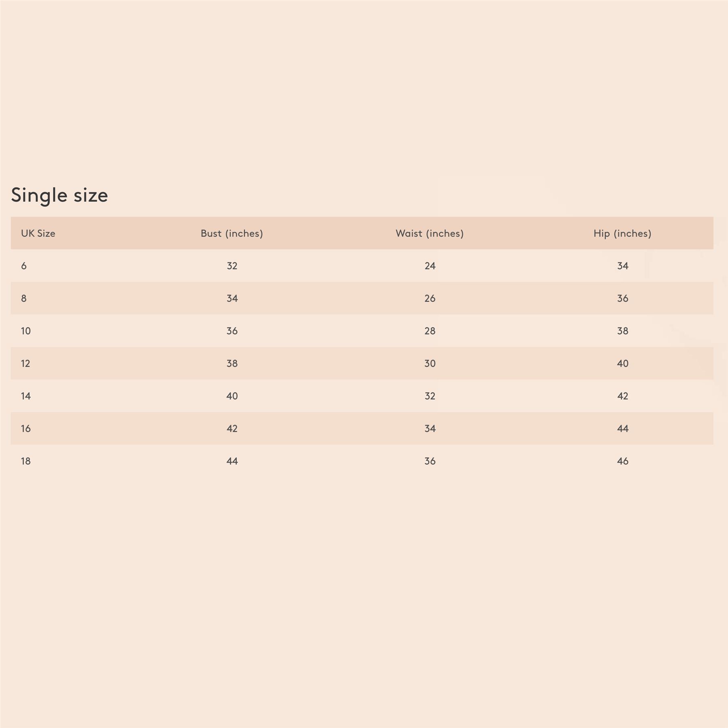Click the bust value for size 6

232,266
